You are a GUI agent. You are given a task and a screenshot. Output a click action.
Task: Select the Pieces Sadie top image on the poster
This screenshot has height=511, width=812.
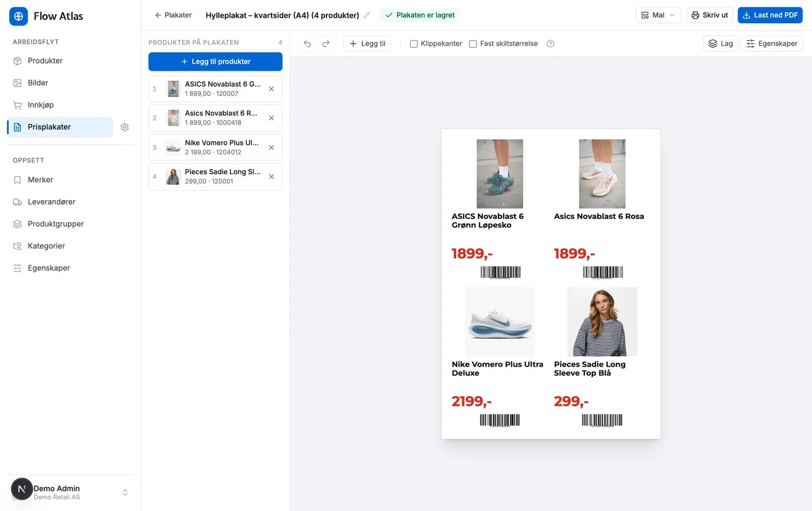(x=602, y=322)
